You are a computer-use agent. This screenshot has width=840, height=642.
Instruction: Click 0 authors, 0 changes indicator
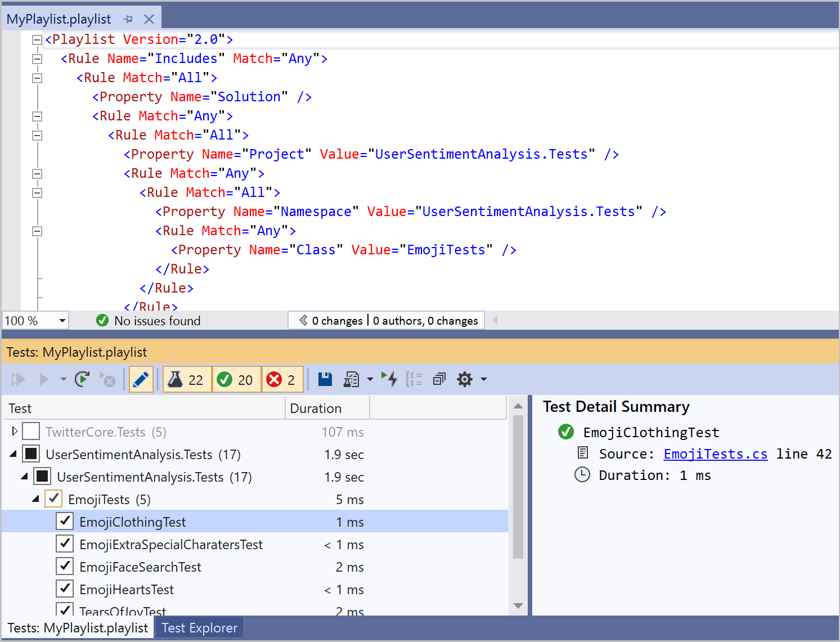pos(425,321)
